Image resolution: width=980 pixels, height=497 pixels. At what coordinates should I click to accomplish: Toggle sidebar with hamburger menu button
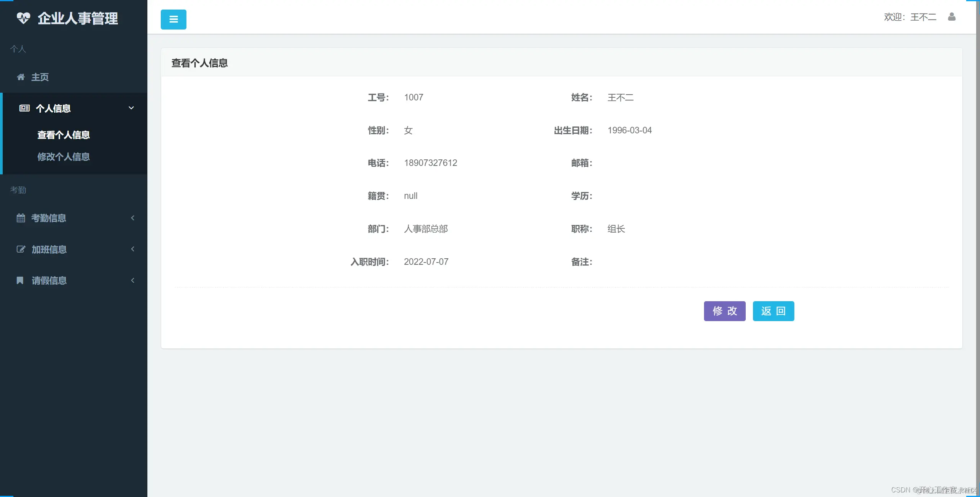coord(173,20)
